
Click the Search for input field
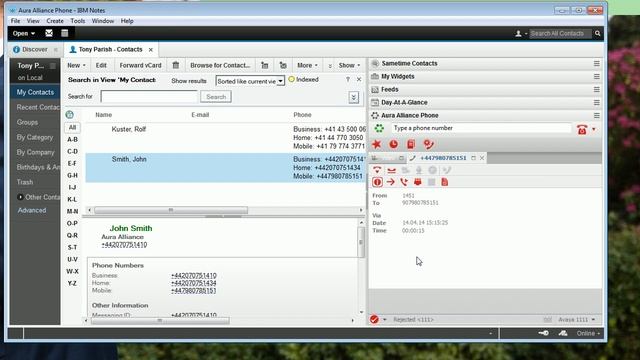click(x=149, y=97)
